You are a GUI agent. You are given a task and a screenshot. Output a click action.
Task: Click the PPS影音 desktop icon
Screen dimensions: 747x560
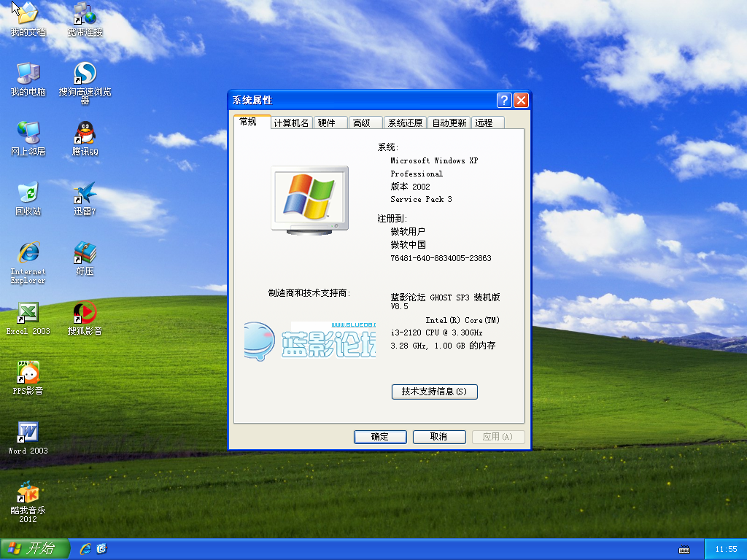click(28, 378)
